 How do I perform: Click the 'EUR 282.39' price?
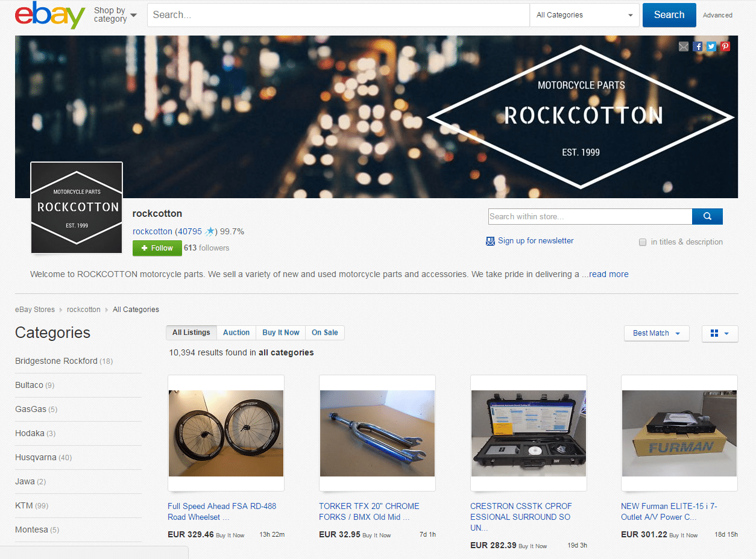(x=493, y=545)
